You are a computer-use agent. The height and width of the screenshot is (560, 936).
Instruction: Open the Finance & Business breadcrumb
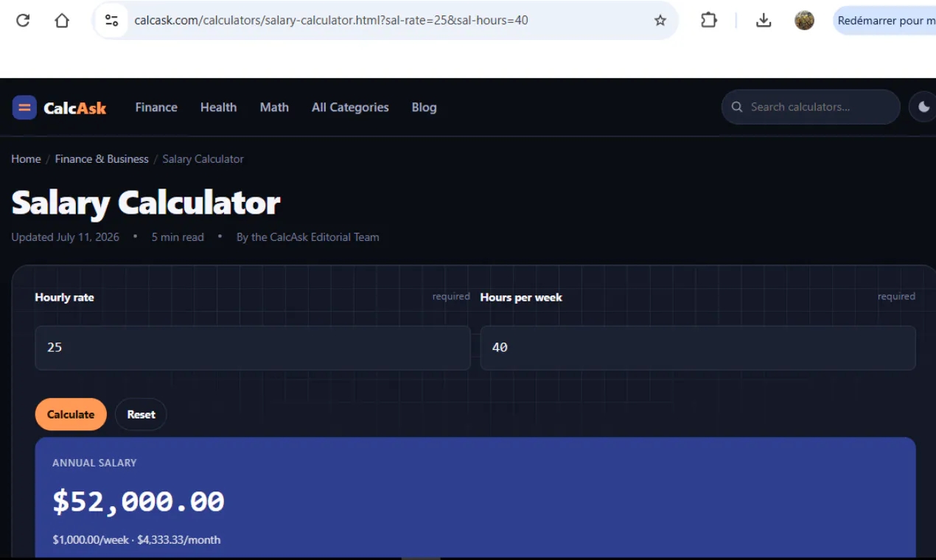[102, 159]
